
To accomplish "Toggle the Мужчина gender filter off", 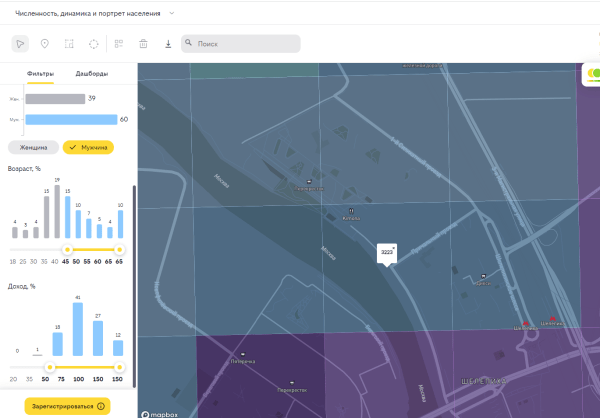I will (88, 147).
